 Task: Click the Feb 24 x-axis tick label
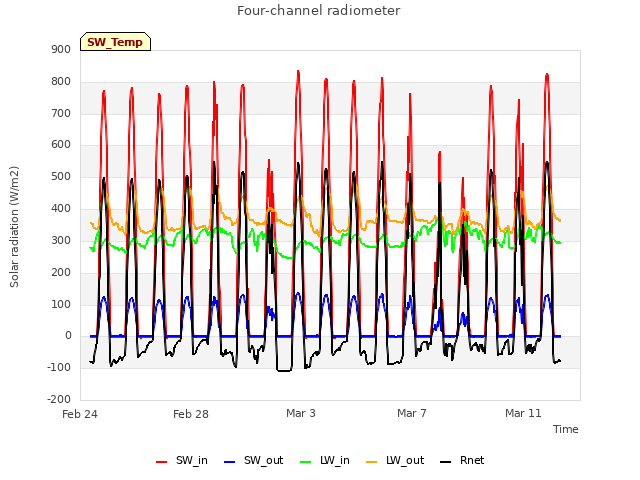(x=80, y=414)
